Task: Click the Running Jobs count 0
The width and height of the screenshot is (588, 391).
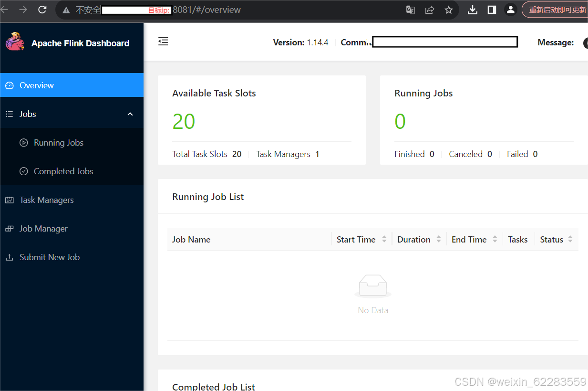Action: [x=400, y=122]
